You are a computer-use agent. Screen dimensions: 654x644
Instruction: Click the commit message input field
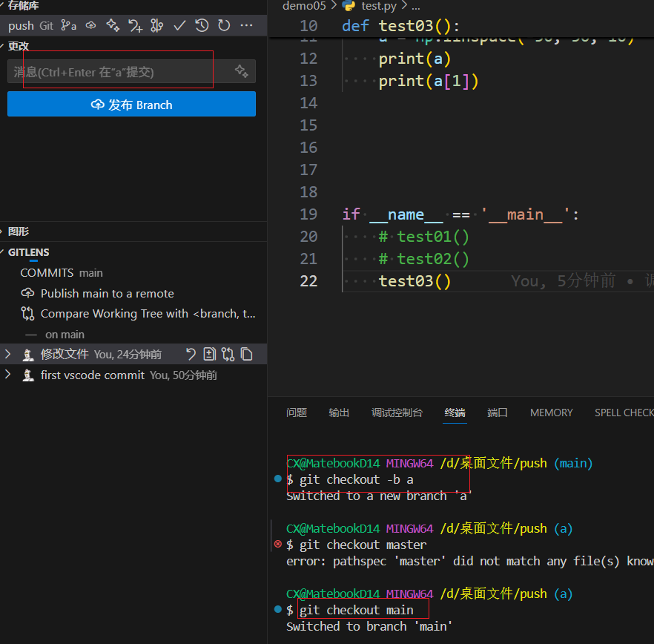tap(111, 70)
